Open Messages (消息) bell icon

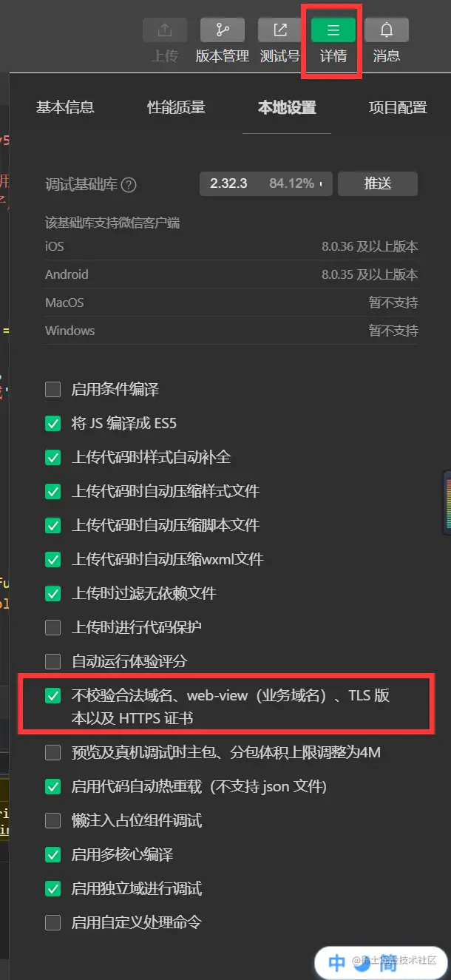(387, 30)
